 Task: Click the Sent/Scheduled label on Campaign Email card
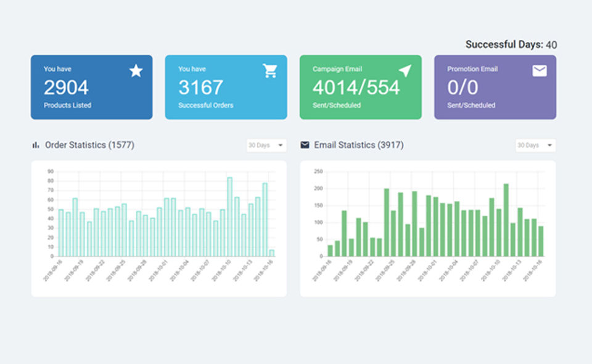coord(337,105)
